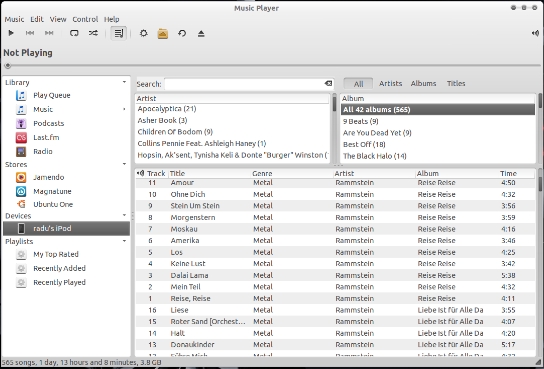The image size is (544, 369).
Task: Open the Edit menu
Action: tap(37, 19)
